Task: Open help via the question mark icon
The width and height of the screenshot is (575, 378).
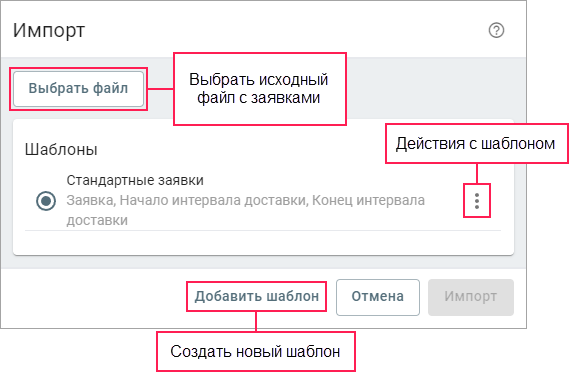Action: pos(496,30)
